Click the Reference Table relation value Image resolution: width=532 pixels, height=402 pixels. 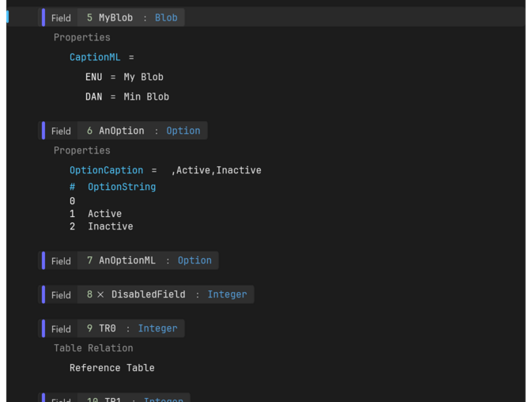point(112,368)
